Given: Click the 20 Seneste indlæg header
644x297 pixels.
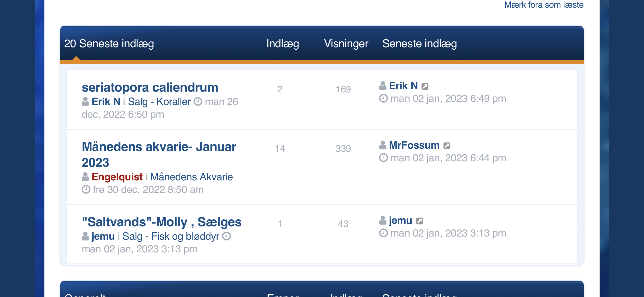Looking at the screenshot, I should [x=109, y=44].
